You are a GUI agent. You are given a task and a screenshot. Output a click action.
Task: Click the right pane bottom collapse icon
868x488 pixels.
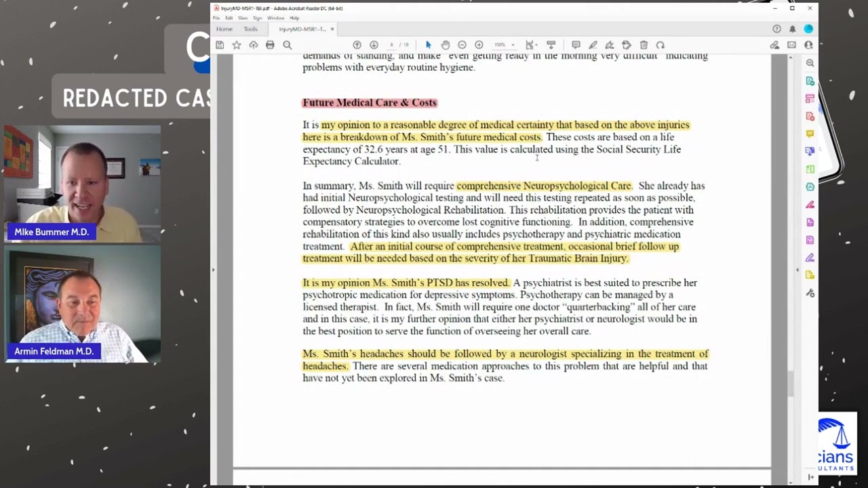[x=810, y=477]
